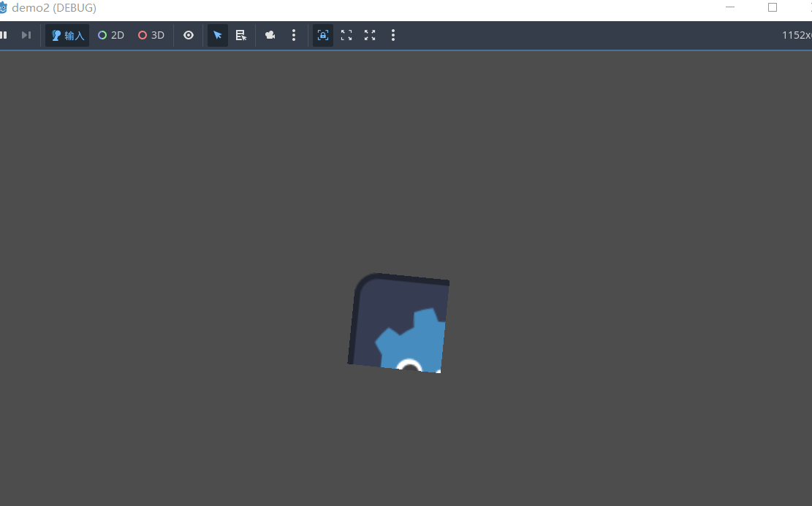Click the rotated Godot icon sprite
812x506 pixels.
click(x=398, y=322)
